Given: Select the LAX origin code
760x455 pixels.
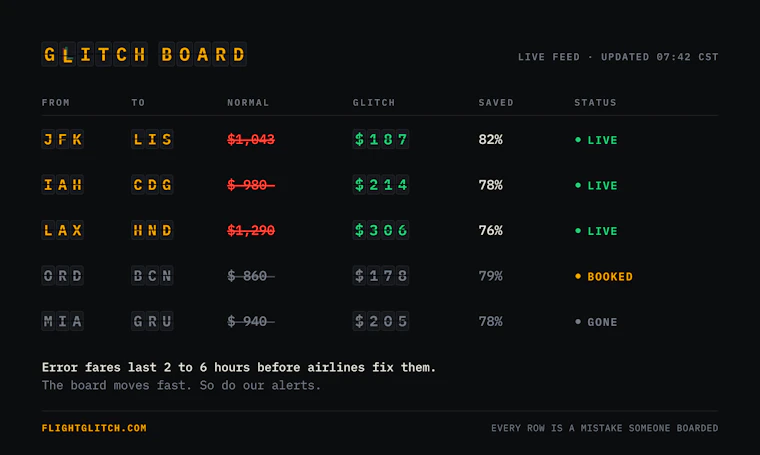Looking at the screenshot, I should (63, 230).
